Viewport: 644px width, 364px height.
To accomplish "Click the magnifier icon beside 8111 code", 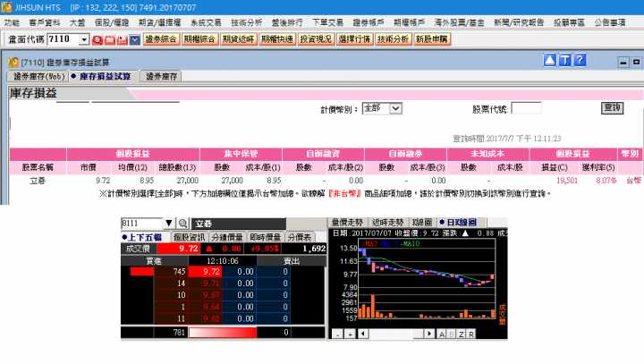I will tap(182, 224).
